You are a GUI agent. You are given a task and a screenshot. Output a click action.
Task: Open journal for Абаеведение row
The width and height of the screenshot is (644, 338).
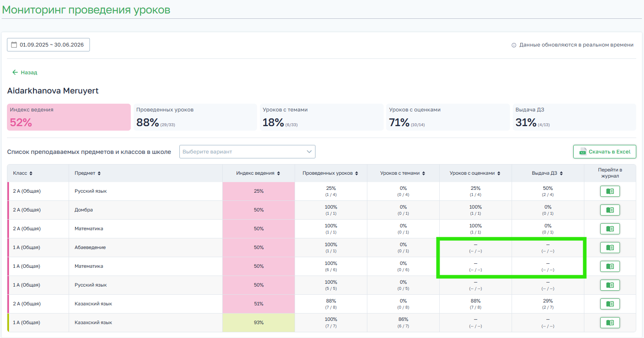pos(610,247)
